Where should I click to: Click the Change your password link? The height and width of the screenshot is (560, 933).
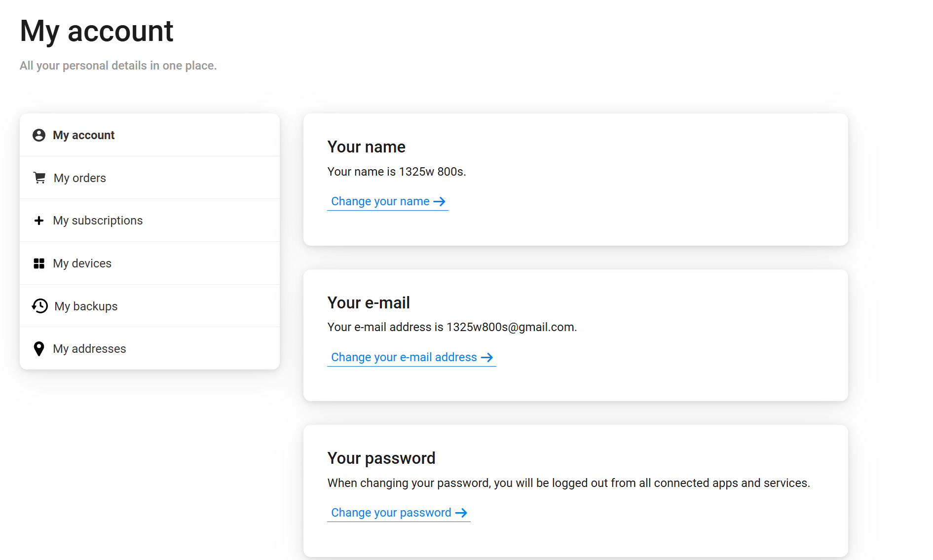(391, 513)
